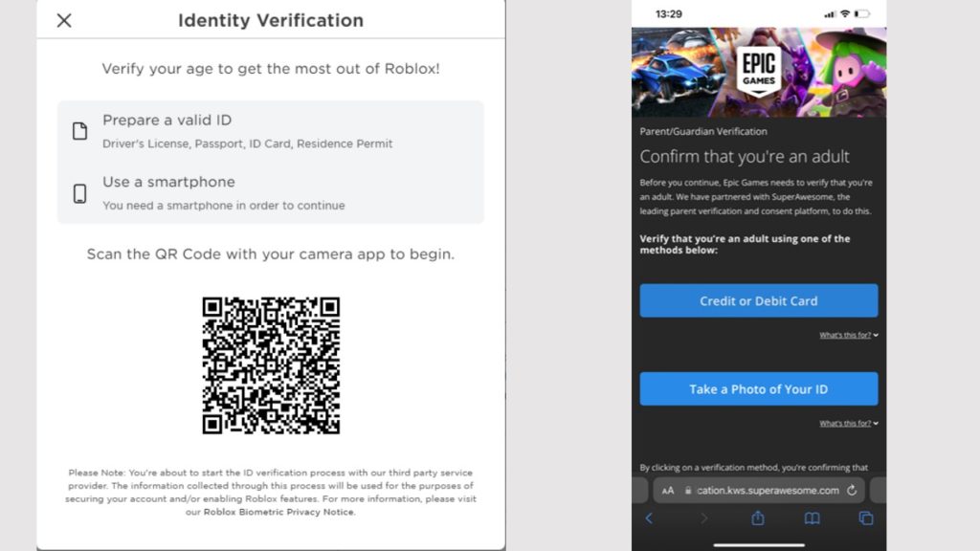
Task: Expand What's this for under Photo ID
Action: 849,423
